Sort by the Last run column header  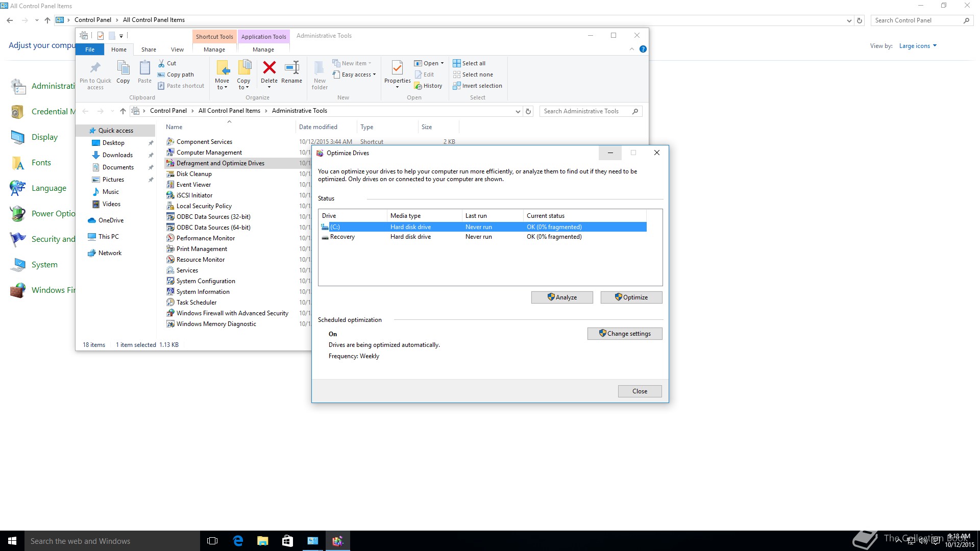[x=492, y=216]
